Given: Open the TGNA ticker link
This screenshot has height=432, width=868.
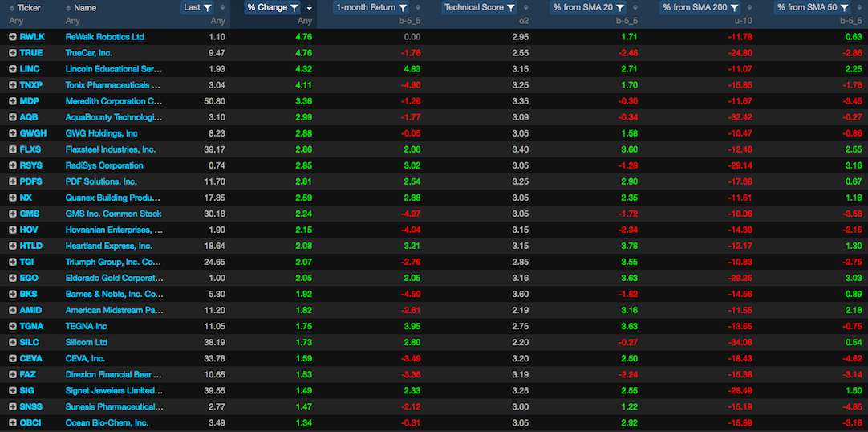Looking at the screenshot, I should [31, 326].
